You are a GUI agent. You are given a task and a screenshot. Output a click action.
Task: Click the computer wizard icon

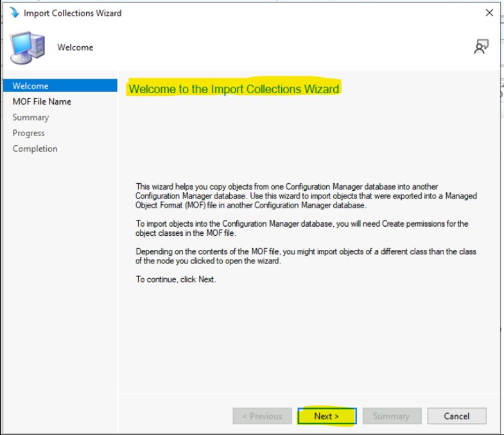coord(27,48)
